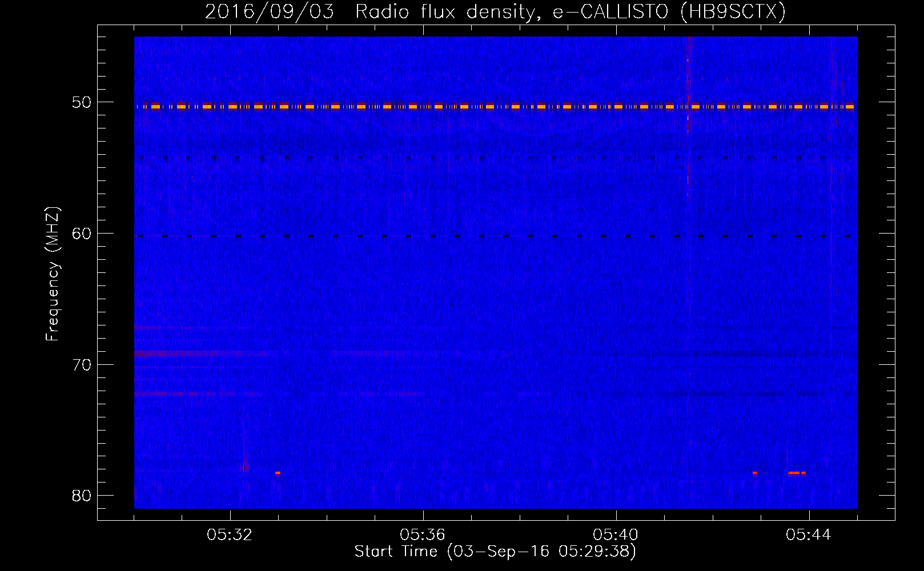
Task: Select the 50 frequency tick label
Action: click(x=82, y=102)
